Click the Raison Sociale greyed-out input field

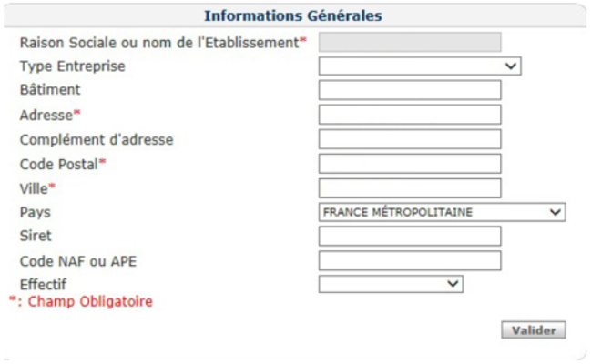pos(410,42)
